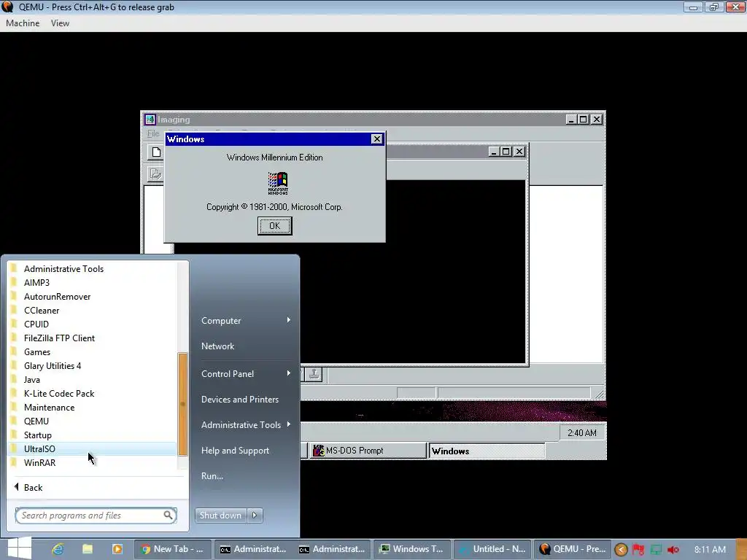This screenshot has height=560, width=747.
Task: Switch to Untitled Notepad taskbar button
Action: [492, 549]
